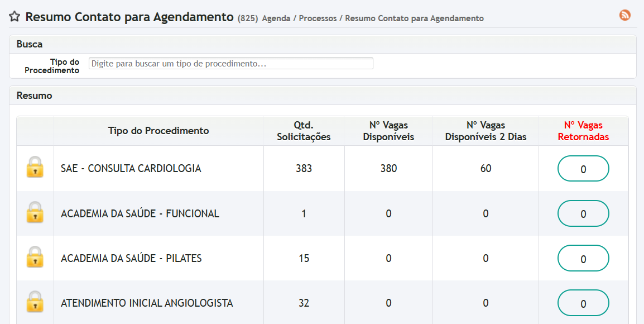This screenshot has width=644, height=324.
Task: Click lock icon for Academia da Saúde - Funcional
Action: [35, 213]
